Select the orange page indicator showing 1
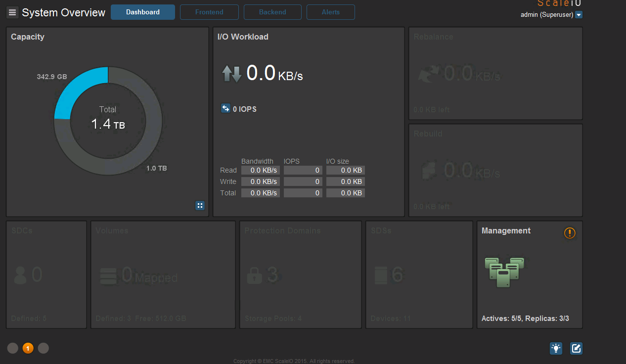The height and width of the screenshot is (364, 626). tap(28, 348)
